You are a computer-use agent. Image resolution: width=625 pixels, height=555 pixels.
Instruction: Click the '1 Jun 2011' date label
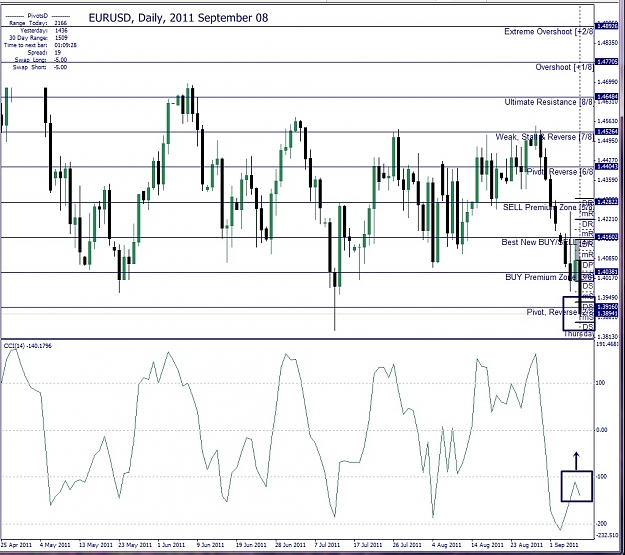[x=171, y=545]
